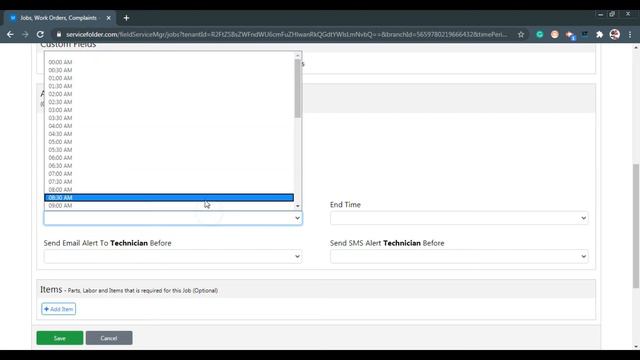View site security lock info
640x360 pixels.
pyautogui.click(x=59, y=35)
